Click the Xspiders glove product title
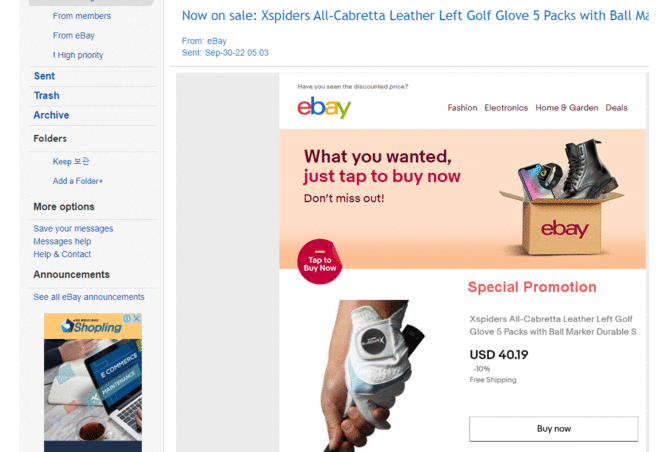 tap(553, 325)
